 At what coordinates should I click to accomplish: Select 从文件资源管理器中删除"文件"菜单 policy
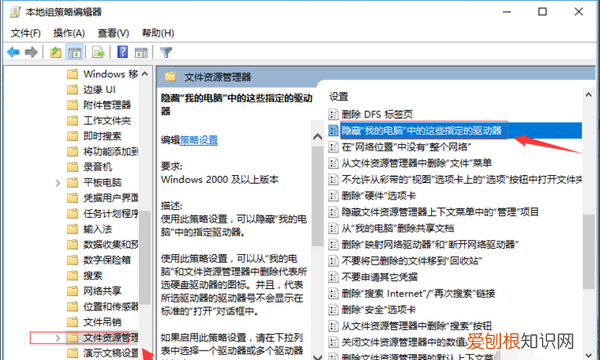coord(416,163)
